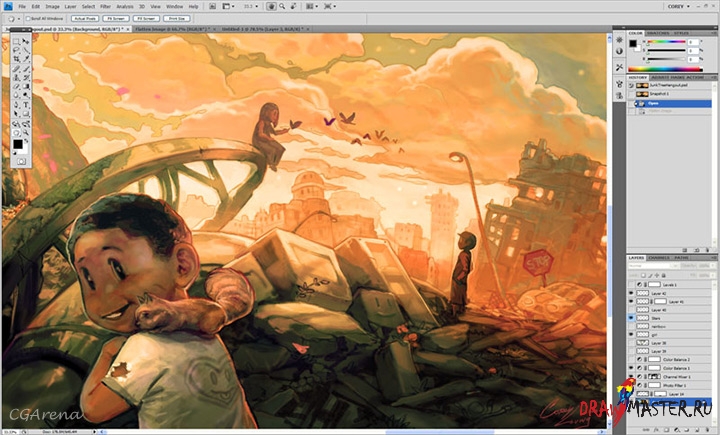The height and width of the screenshot is (435, 720).
Task: Select the Eyedropper tool
Action: click(x=26, y=59)
